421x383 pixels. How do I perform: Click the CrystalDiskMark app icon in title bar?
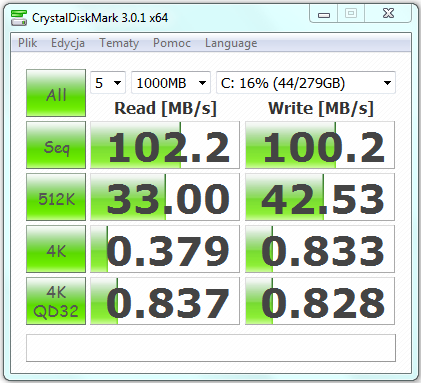[x=19, y=17]
